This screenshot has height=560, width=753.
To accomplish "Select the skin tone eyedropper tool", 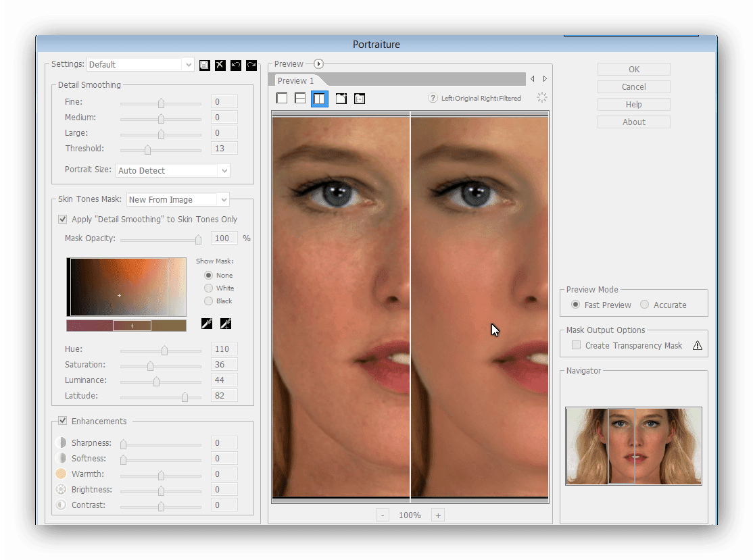I will 207,324.
